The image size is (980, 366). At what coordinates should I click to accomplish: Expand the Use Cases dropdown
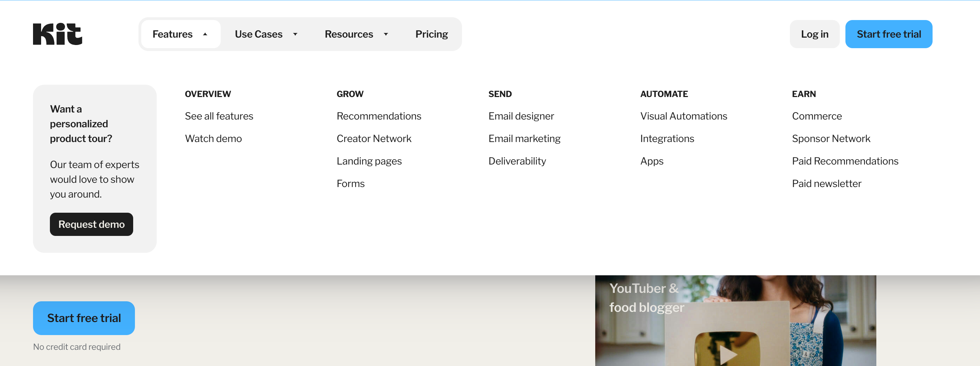tap(266, 34)
